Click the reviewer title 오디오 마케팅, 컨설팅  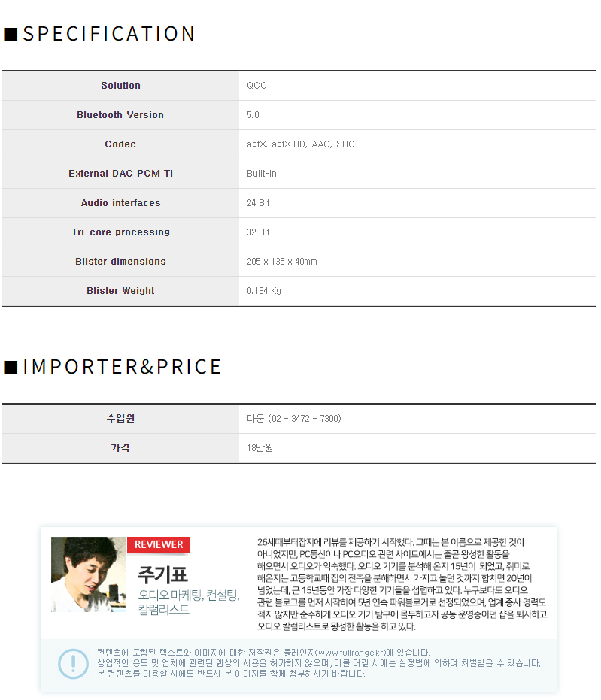[x=189, y=595]
